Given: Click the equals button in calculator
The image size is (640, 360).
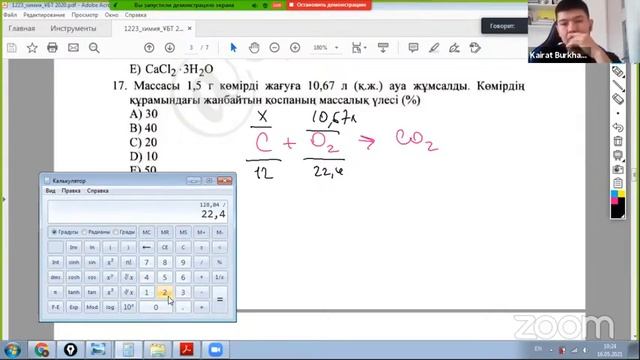Looking at the screenshot, I should pos(220,299).
